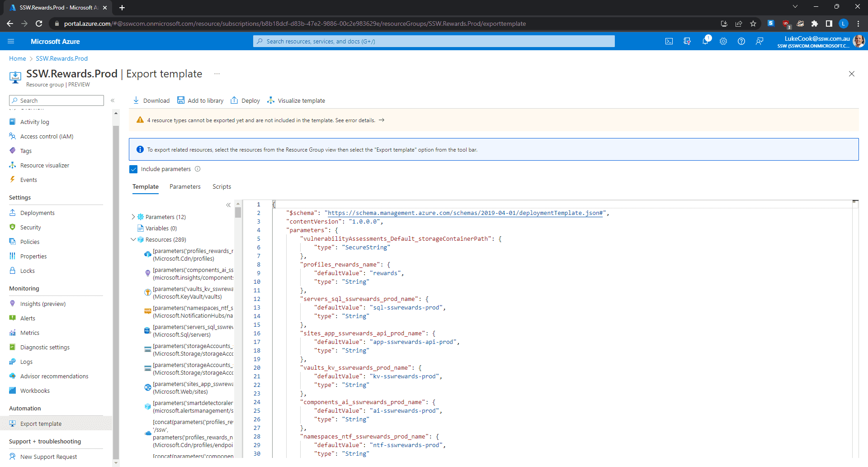Collapse the Resources (289) tree node
868x467 pixels.
point(133,239)
